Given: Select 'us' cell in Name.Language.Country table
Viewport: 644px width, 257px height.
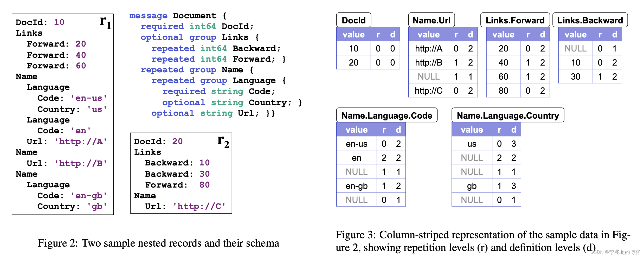Looking at the screenshot, I should (x=472, y=144).
